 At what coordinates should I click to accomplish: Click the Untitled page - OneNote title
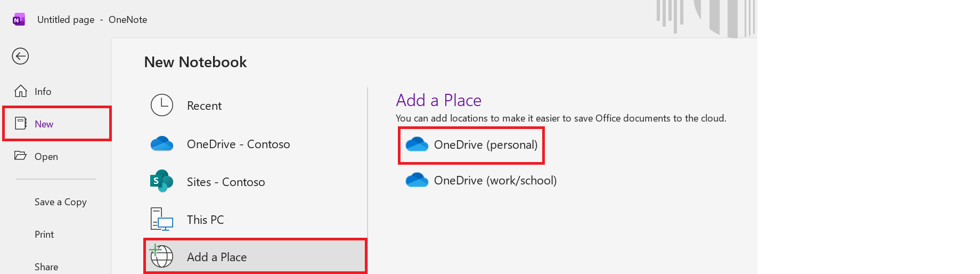click(x=92, y=20)
